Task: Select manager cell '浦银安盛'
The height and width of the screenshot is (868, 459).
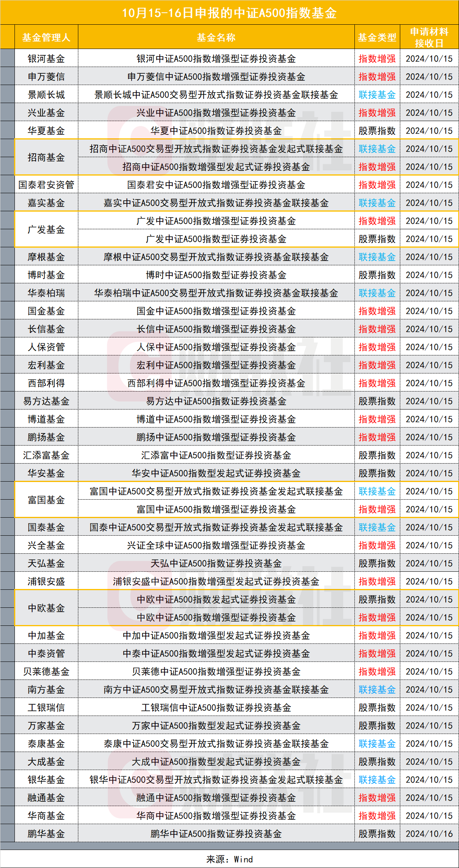Action: coord(46,581)
